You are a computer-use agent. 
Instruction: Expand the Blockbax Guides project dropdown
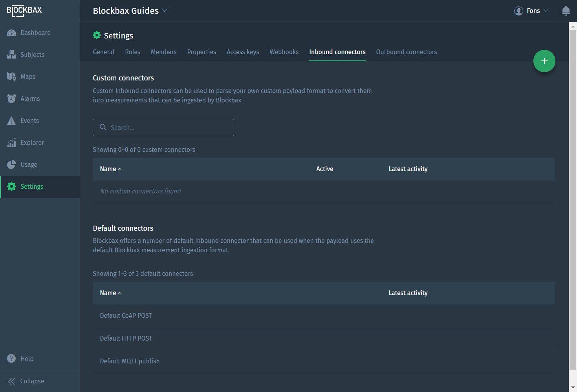165,11
